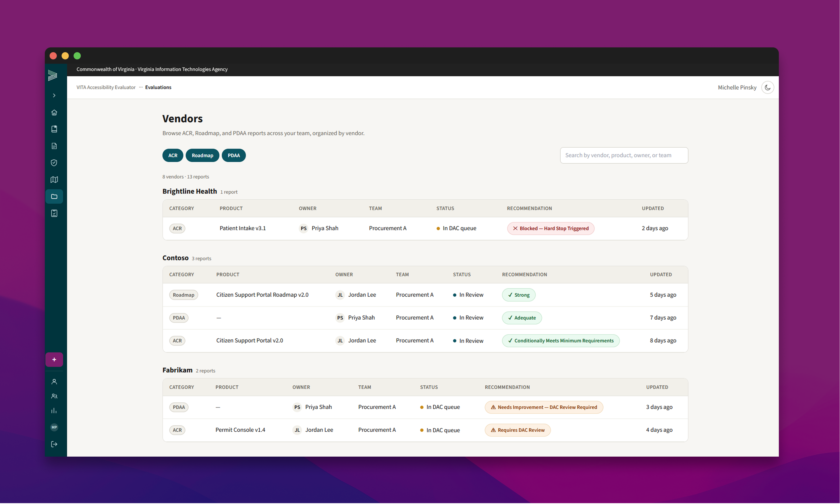840x504 pixels.
Task: Select the highlighted folder icon in sidebar
Action: pyautogui.click(x=54, y=196)
